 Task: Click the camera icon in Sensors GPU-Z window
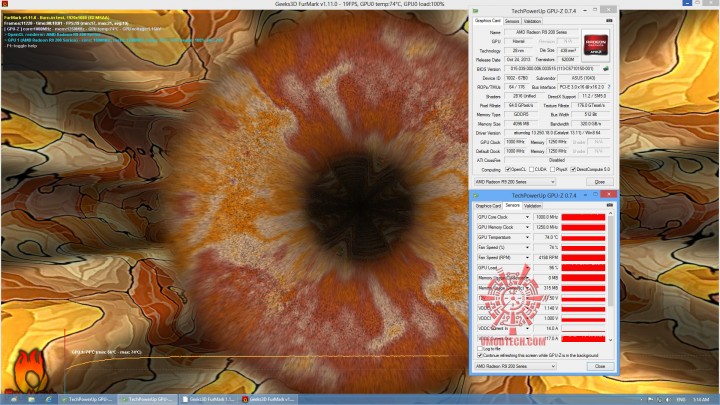(609, 205)
